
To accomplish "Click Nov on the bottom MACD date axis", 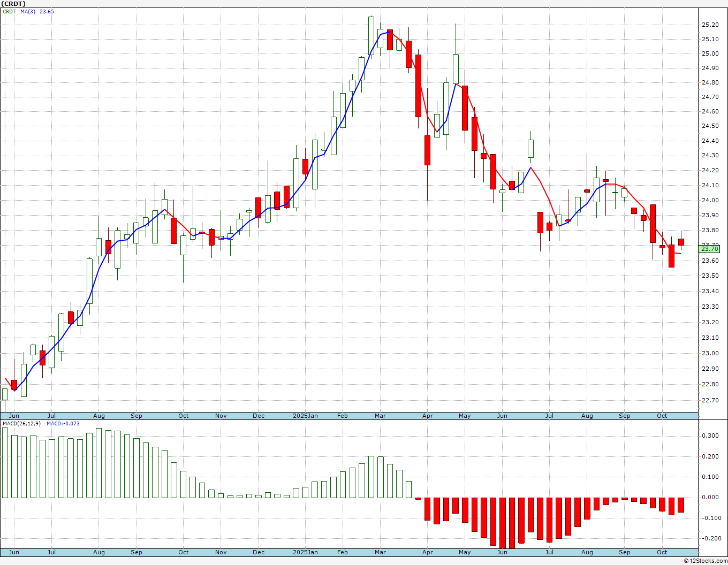I will [x=221, y=552].
